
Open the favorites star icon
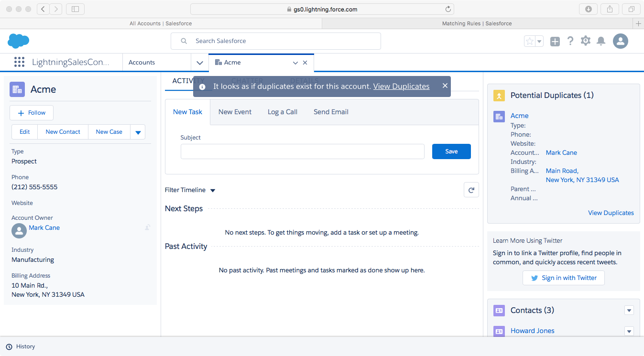pos(530,42)
